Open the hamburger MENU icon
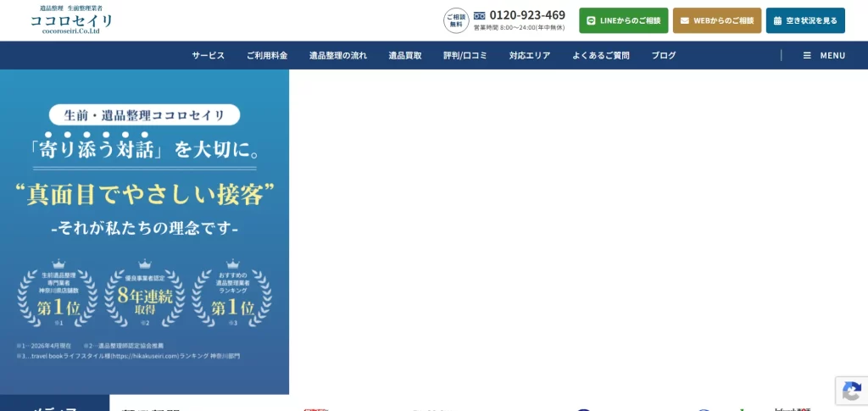The height and width of the screenshot is (411, 868). pos(807,55)
